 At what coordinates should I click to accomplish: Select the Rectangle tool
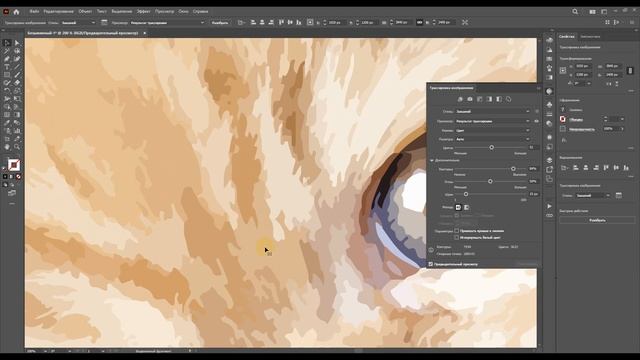7,75
